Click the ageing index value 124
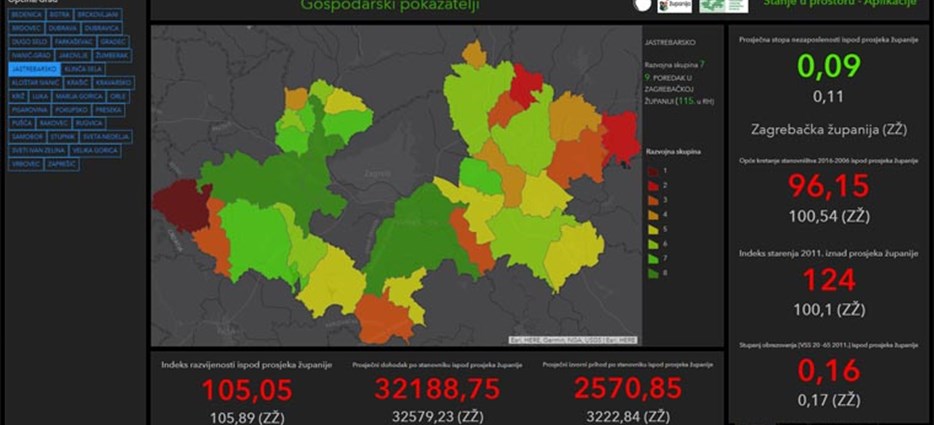 point(829,280)
